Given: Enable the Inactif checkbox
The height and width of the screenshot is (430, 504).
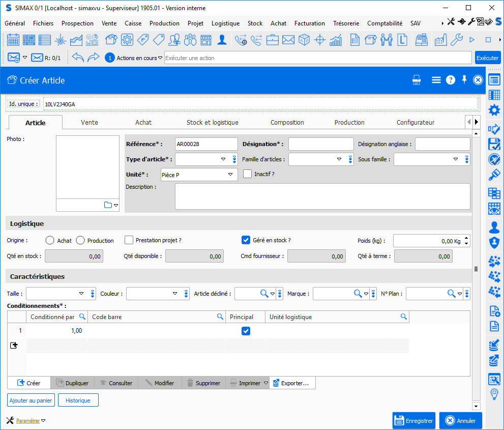Looking at the screenshot, I should coord(247,174).
